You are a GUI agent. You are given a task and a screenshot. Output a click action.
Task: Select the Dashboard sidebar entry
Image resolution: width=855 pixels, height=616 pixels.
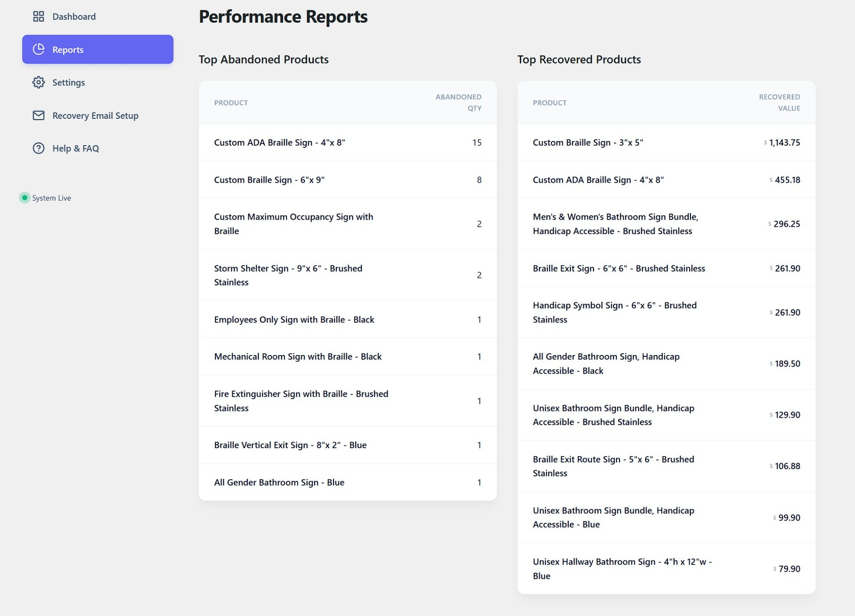click(74, 16)
